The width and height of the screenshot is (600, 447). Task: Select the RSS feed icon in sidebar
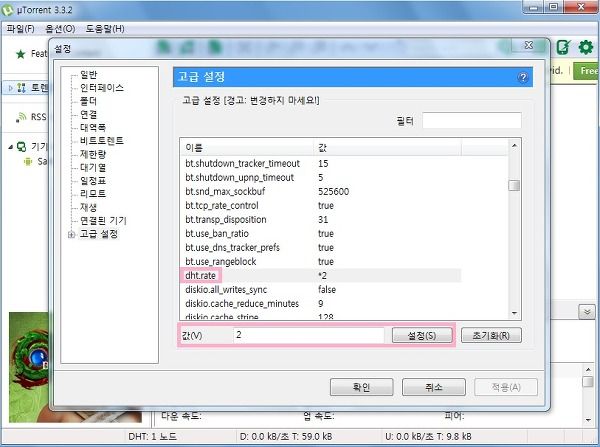click(x=21, y=117)
